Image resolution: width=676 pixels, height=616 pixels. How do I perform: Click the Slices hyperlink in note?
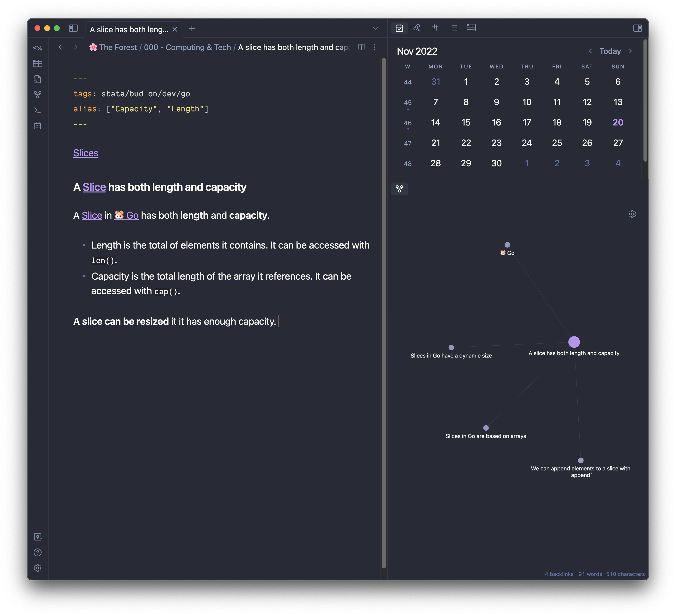pyautogui.click(x=86, y=152)
